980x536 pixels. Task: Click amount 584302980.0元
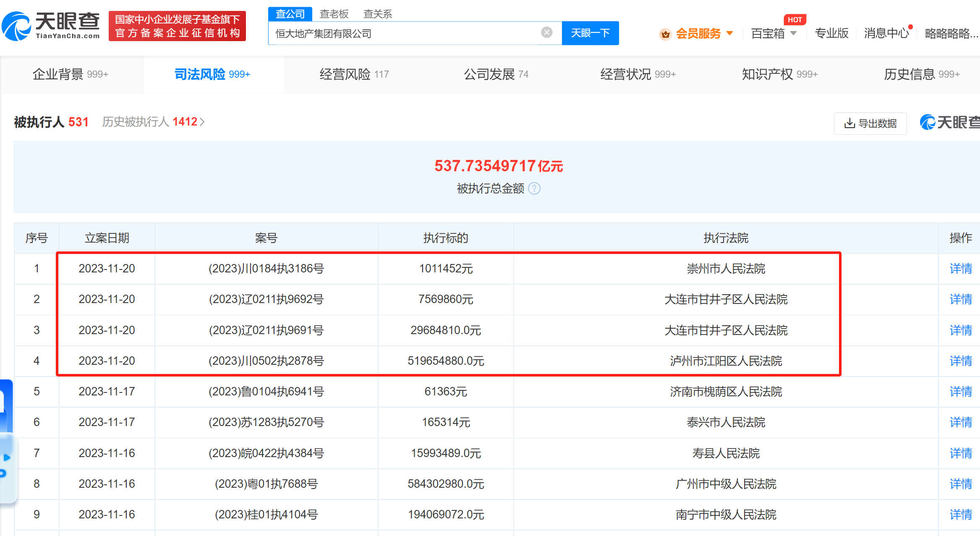coord(446,484)
